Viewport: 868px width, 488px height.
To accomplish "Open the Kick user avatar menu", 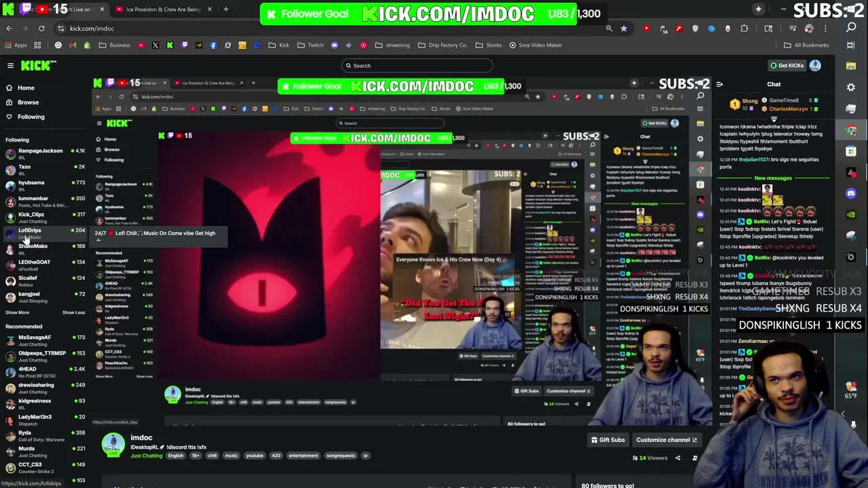I will click(x=815, y=65).
